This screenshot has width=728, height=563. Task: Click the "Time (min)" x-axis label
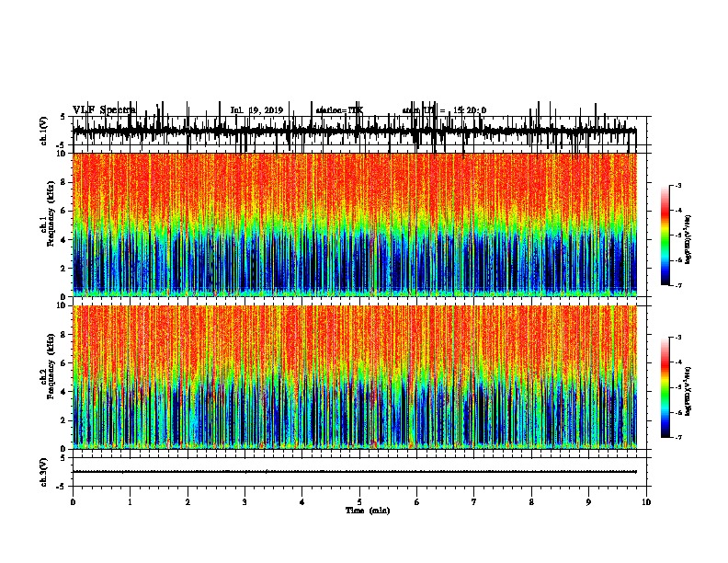pyautogui.click(x=368, y=511)
